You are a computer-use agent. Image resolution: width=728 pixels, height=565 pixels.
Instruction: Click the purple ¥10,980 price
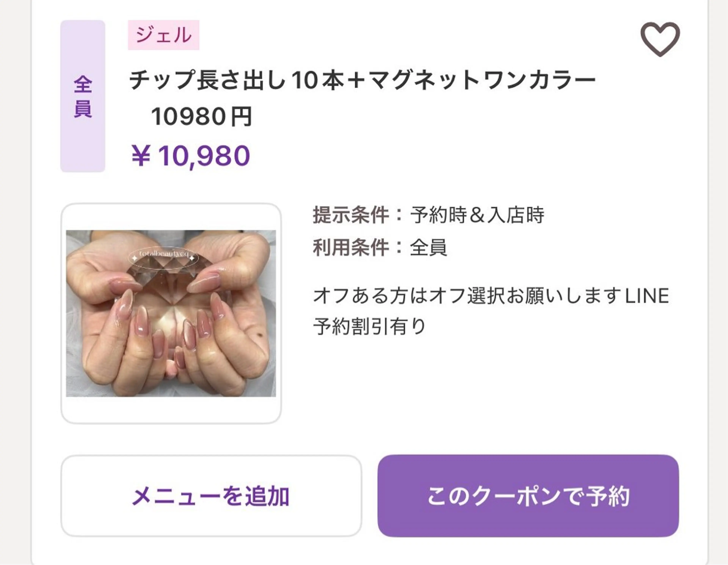pyautogui.click(x=191, y=156)
